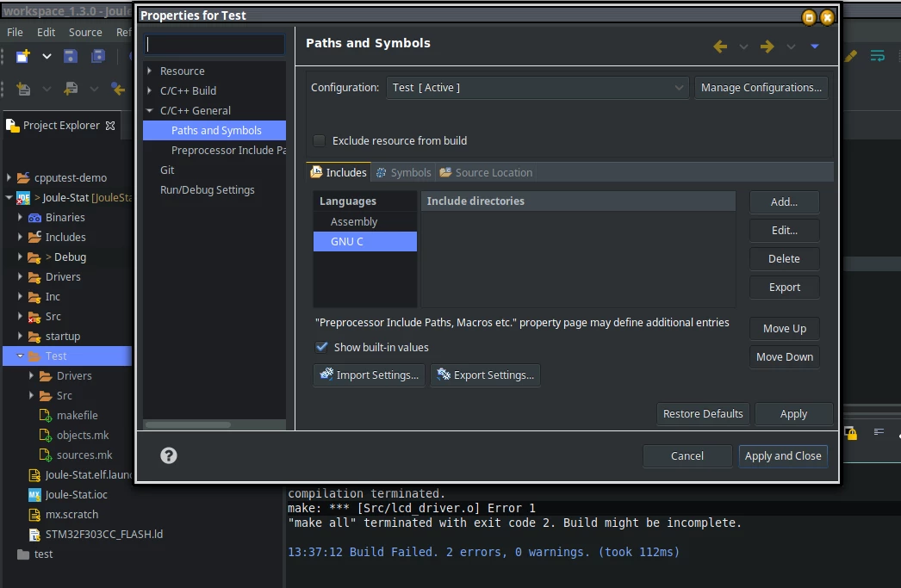Click the Includes folder icon in Project Explorer

pyautogui.click(x=34, y=237)
